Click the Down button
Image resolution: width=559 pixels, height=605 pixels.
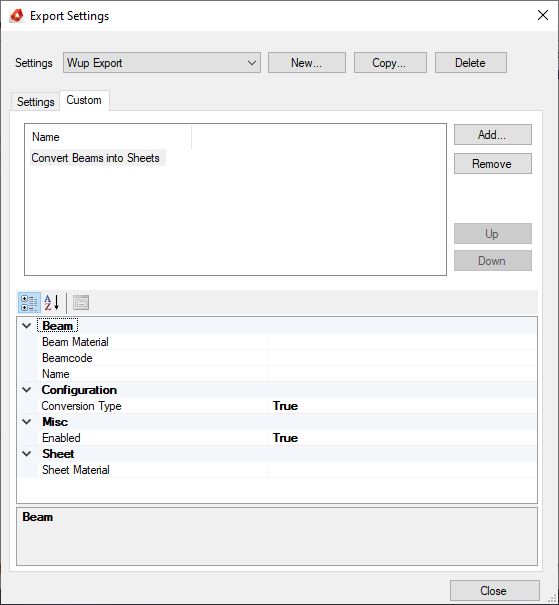[493, 261]
